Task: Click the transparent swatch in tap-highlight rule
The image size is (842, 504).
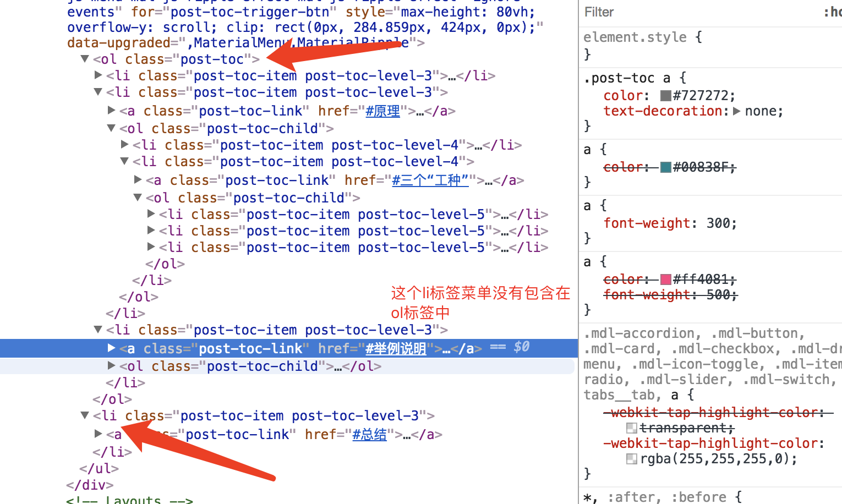Action: coord(631,427)
